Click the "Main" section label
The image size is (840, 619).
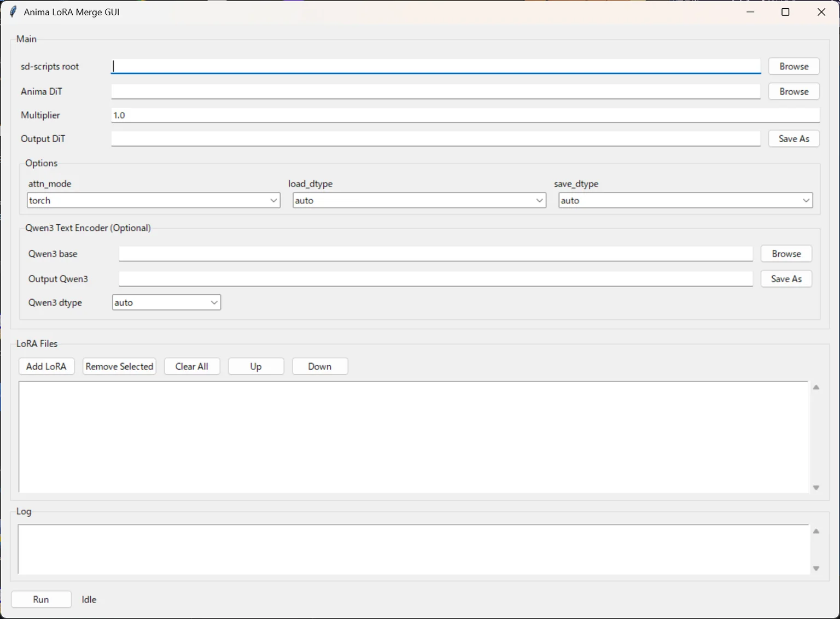26,39
